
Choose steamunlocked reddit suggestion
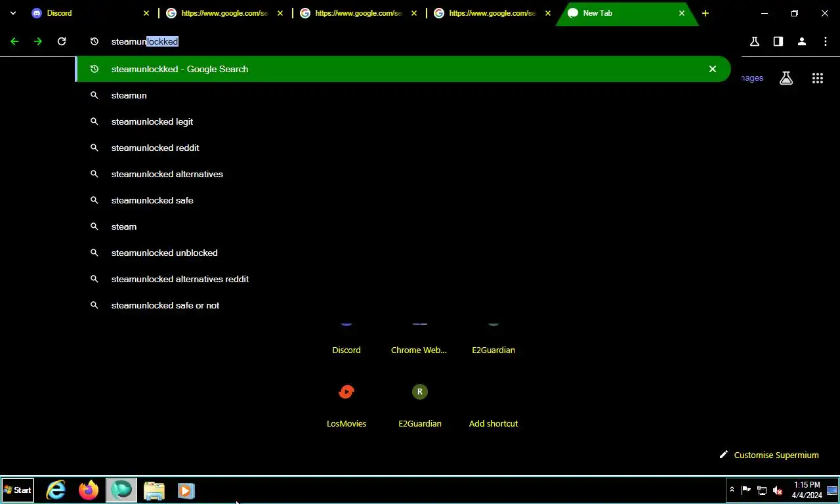pos(403,148)
